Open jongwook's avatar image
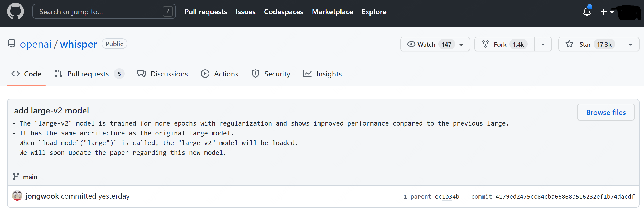The height and width of the screenshot is (211, 644). click(17, 196)
